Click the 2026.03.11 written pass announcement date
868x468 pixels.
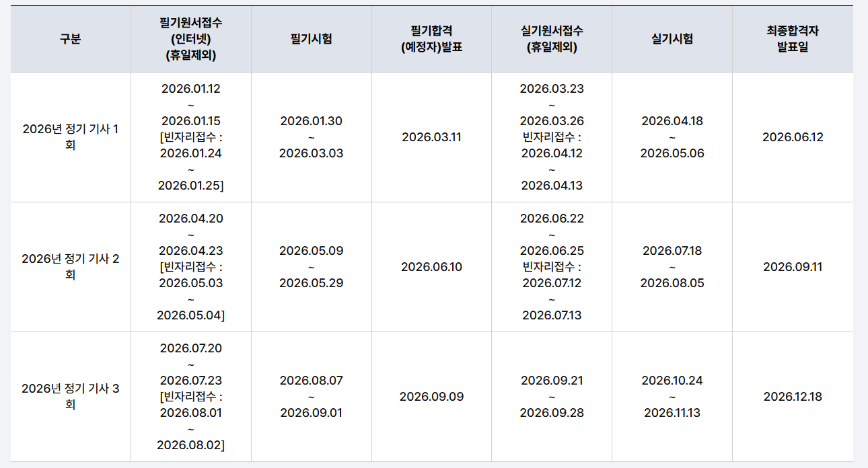coord(431,137)
